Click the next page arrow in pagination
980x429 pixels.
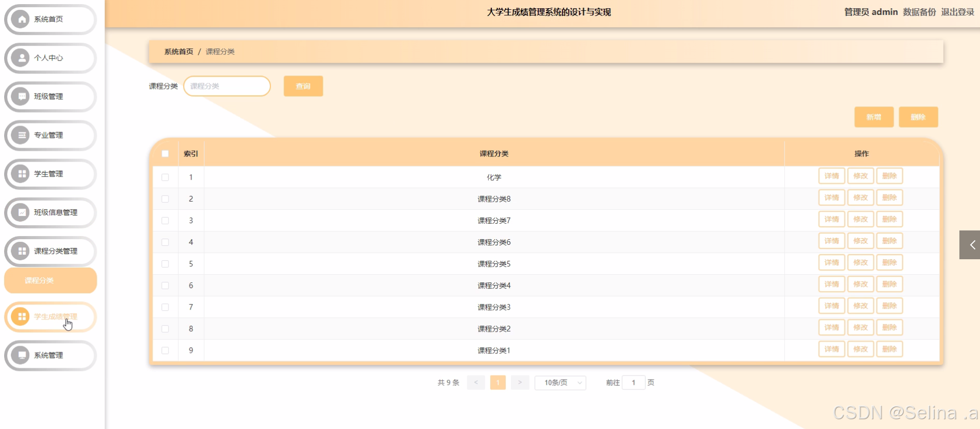pos(520,383)
